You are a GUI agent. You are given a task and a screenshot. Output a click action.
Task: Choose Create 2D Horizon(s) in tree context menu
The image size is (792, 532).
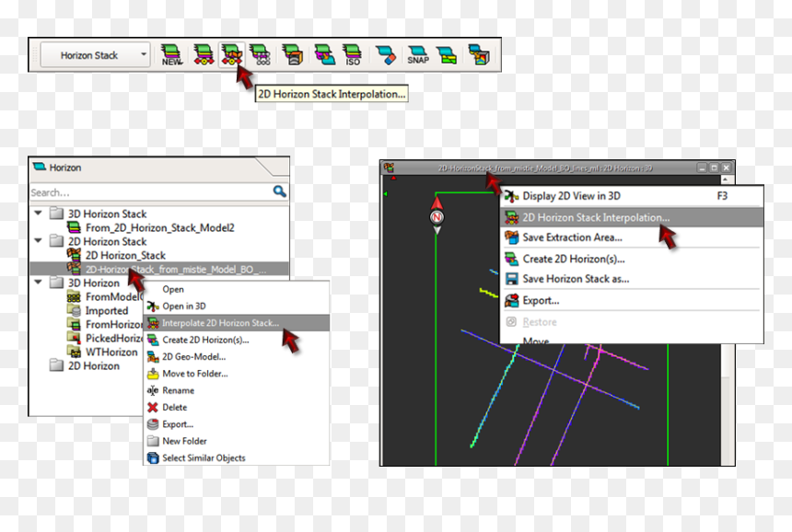[237, 340]
